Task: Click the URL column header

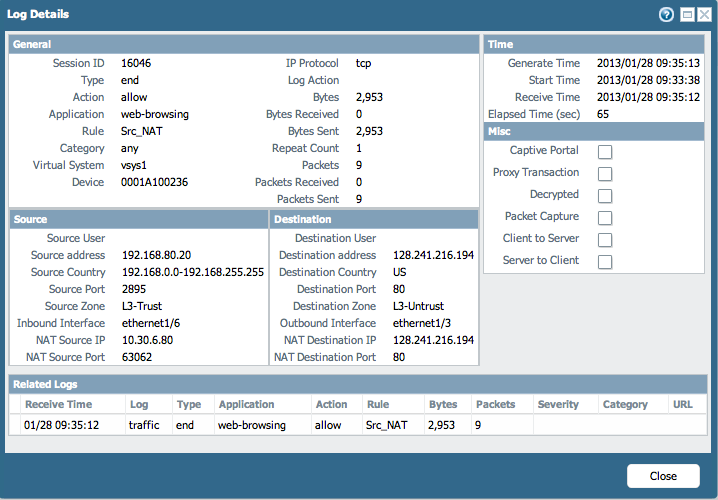Action: [683, 405]
